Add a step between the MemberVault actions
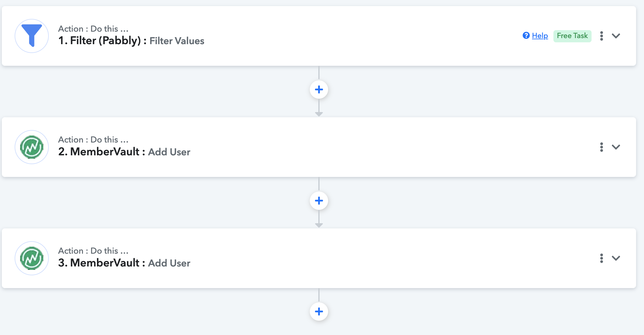The height and width of the screenshot is (335, 644). click(x=319, y=201)
